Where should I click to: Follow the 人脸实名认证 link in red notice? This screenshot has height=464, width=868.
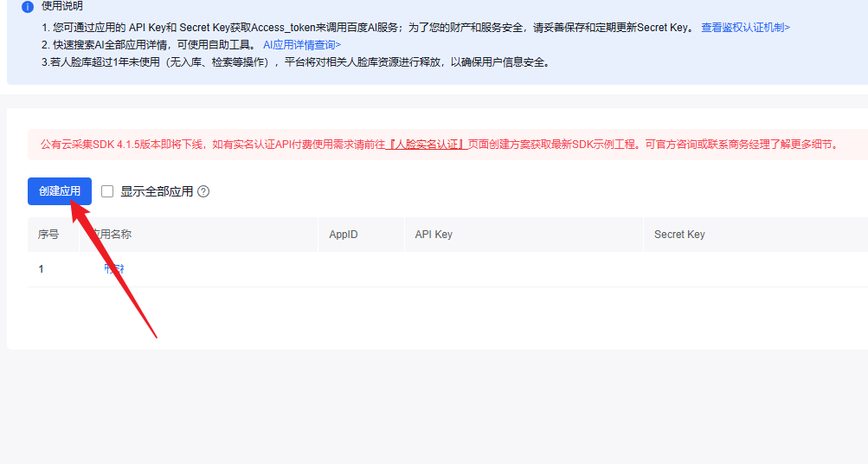427,145
